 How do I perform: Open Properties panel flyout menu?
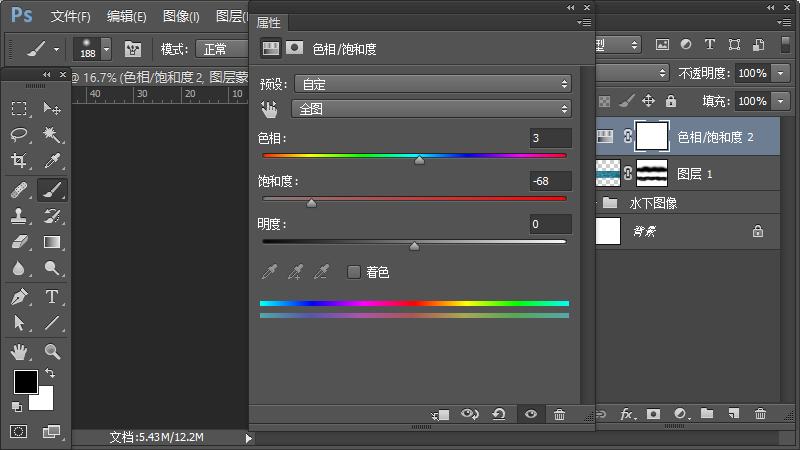coord(584,22)
